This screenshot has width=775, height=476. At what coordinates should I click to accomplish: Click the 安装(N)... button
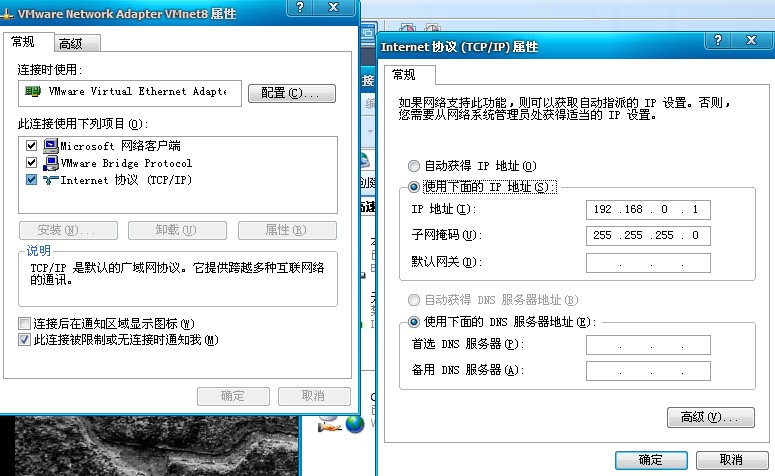pos(68,230)
